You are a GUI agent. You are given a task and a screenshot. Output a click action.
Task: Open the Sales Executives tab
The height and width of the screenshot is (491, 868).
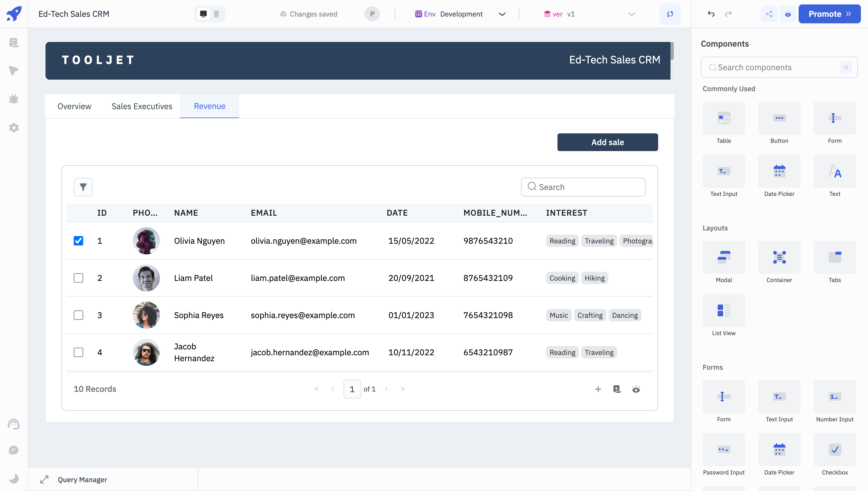pos(142,106)
